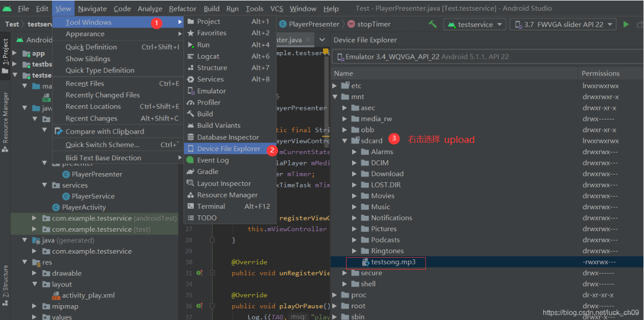The width and height of the screenshot is (644, 320).
Task: Click the Logcat icon
Action: click(191, 56)
